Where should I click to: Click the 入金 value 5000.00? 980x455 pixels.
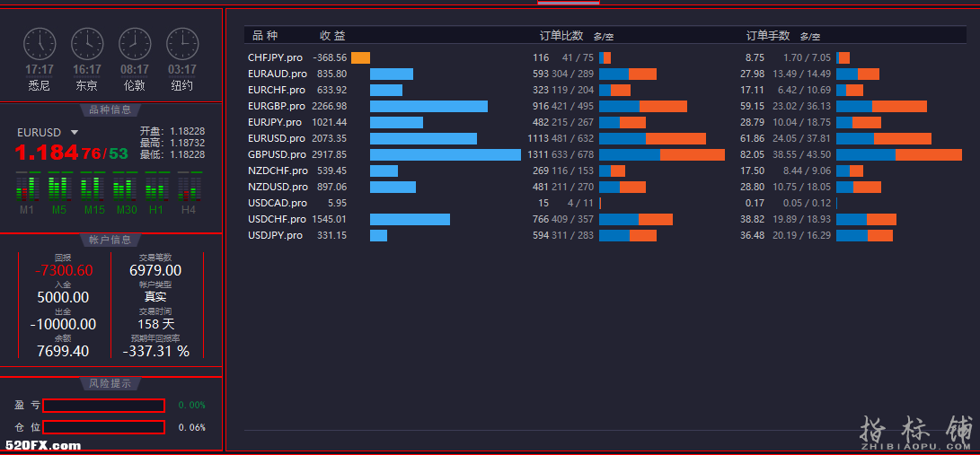[x=63, y=297]
